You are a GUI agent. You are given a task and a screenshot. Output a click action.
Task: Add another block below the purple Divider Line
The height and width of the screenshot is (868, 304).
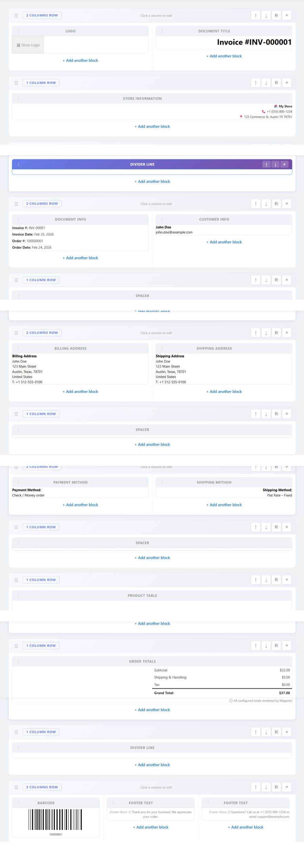152,182
